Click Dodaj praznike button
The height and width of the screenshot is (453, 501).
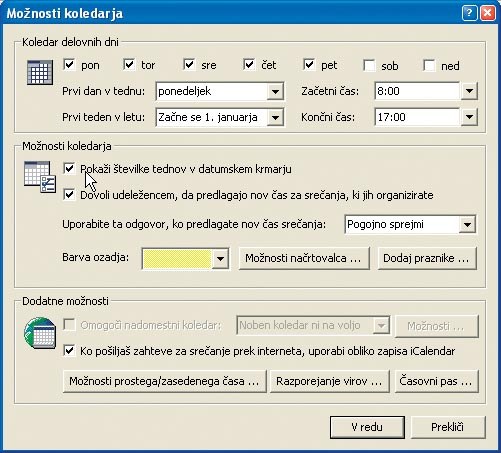(427, 258)
